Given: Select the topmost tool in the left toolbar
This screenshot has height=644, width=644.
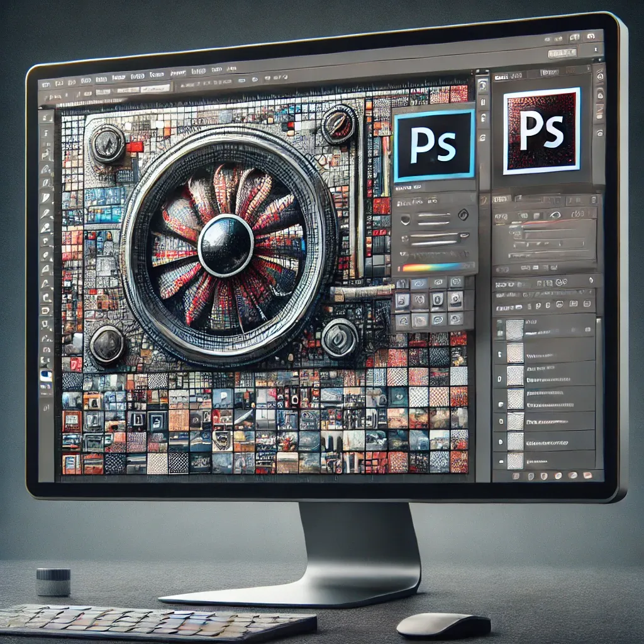Looking at the screenshot, I should pos(47,118).
